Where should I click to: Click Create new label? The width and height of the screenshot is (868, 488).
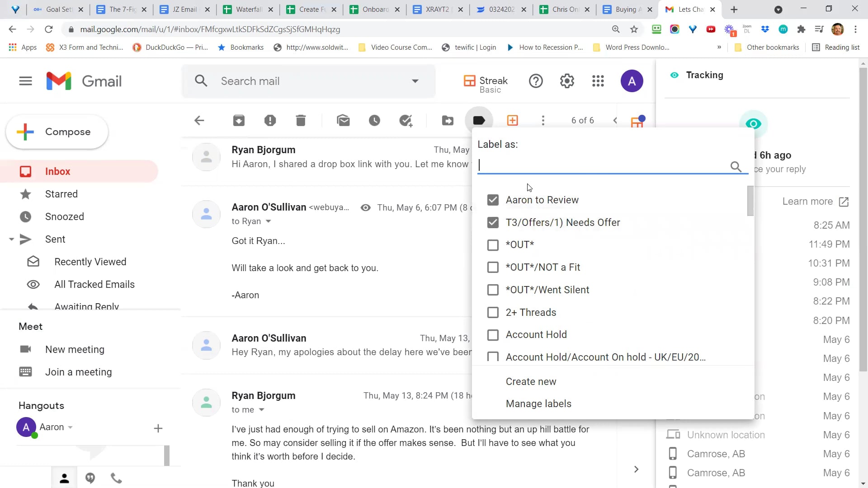531,382
